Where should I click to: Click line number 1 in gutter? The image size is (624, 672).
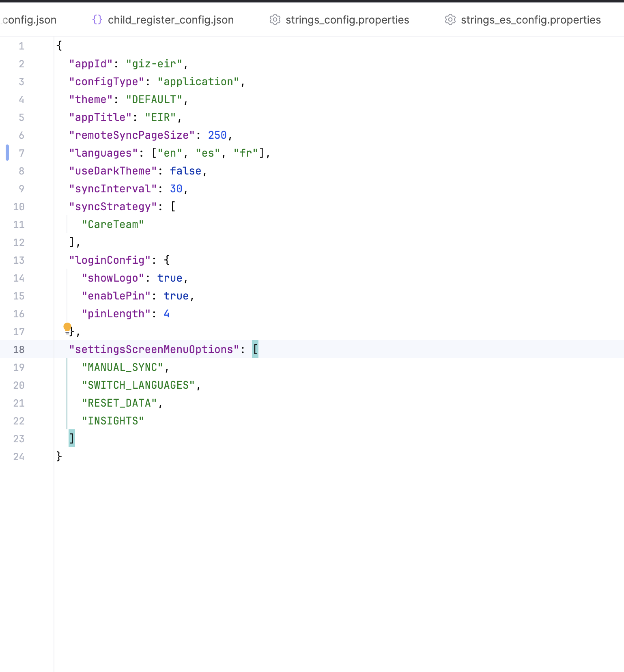point(22,46)
